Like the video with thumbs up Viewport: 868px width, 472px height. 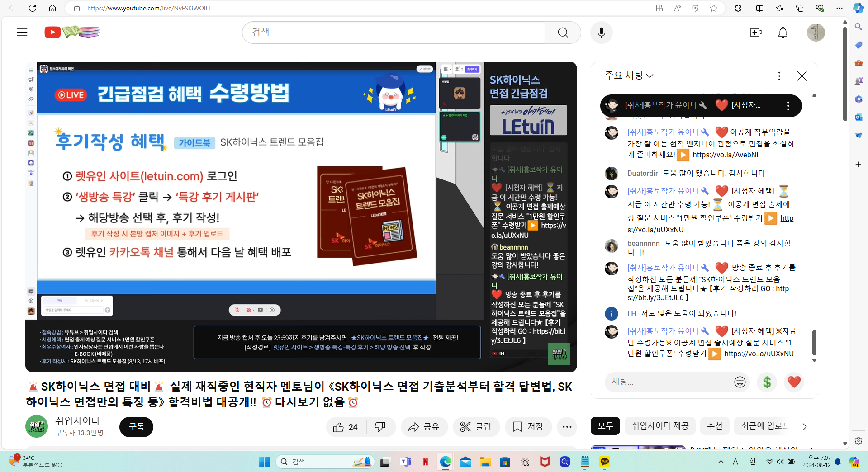346,427
